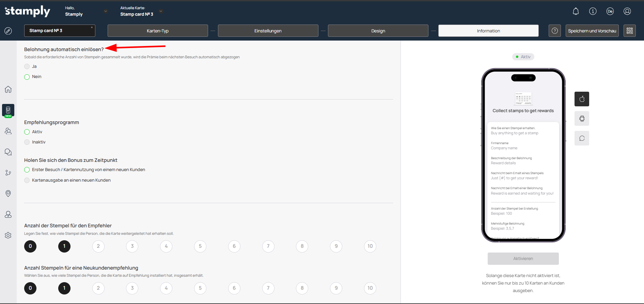Open the De language selector
The height and width of the screenshot is (304, 644).
pyautogui.click(x=610, y=11)
